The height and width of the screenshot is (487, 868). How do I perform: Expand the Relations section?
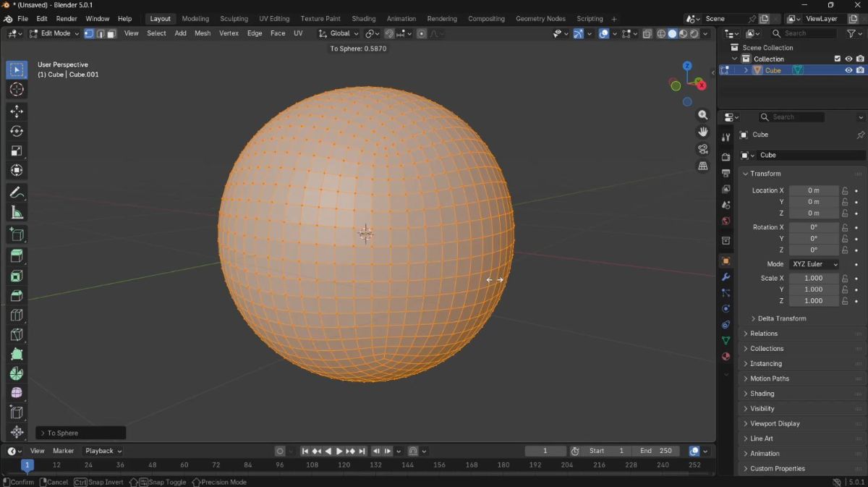point(763,333)
